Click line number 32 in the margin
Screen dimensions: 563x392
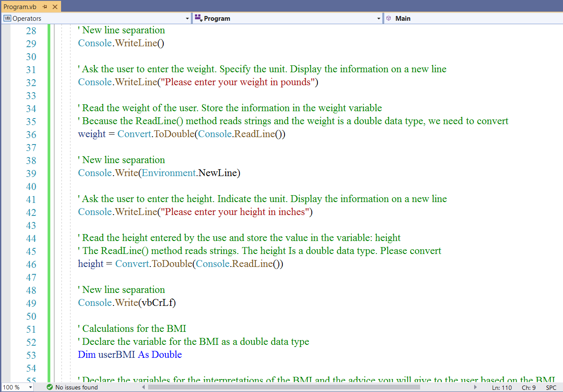coord(31,83)
